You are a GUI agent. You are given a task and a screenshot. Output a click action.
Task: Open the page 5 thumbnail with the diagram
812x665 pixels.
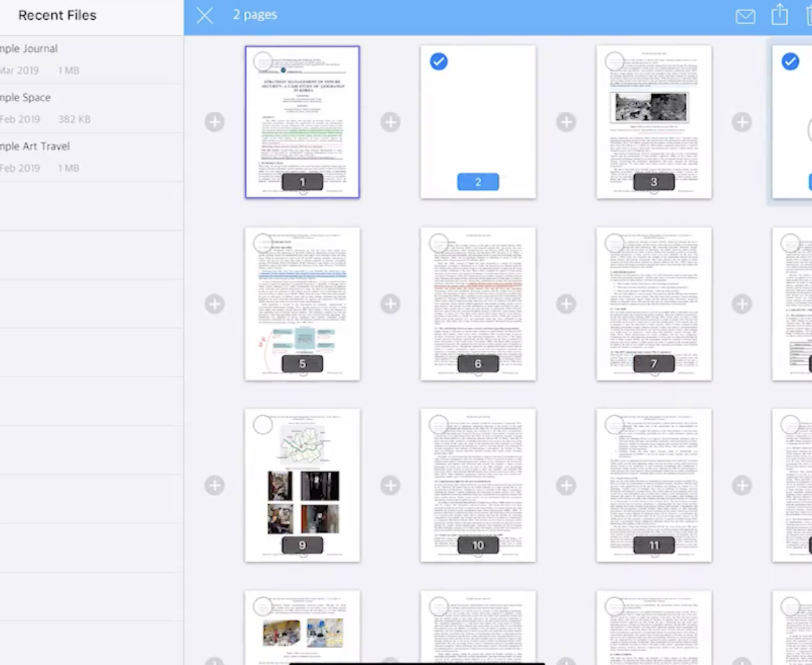pyautogui.click(x=302, y=304)
